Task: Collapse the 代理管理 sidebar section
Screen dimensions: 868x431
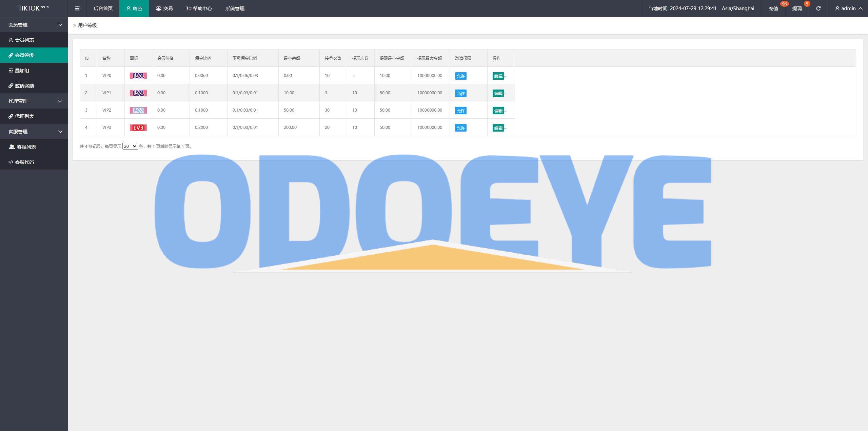Action: point(34,101)
